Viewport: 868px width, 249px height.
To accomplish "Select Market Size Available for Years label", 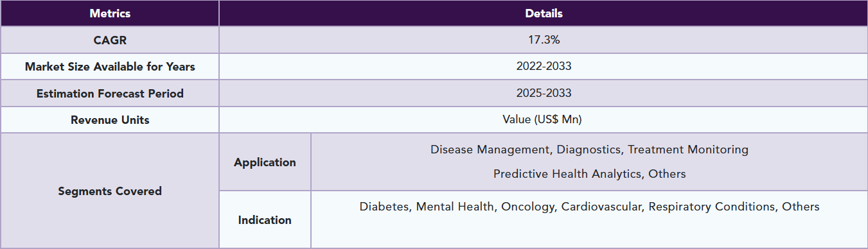I will click(x=110, y=67).
